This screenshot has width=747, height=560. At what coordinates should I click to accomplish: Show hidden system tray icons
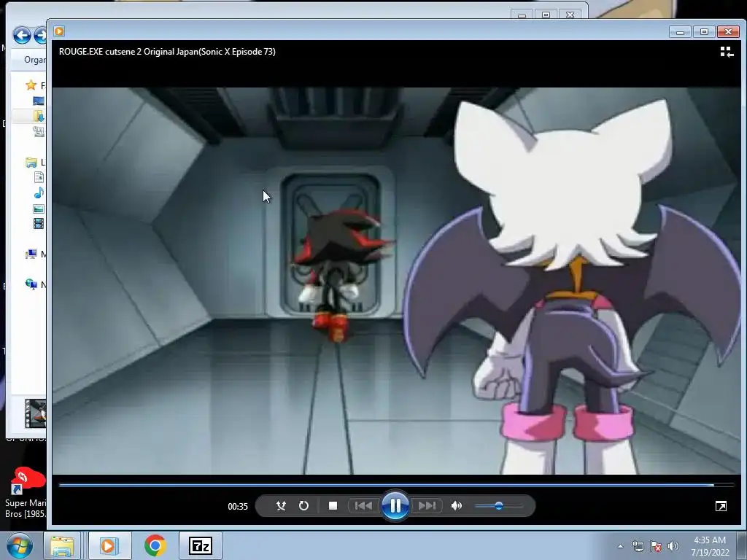coord(620,546)
